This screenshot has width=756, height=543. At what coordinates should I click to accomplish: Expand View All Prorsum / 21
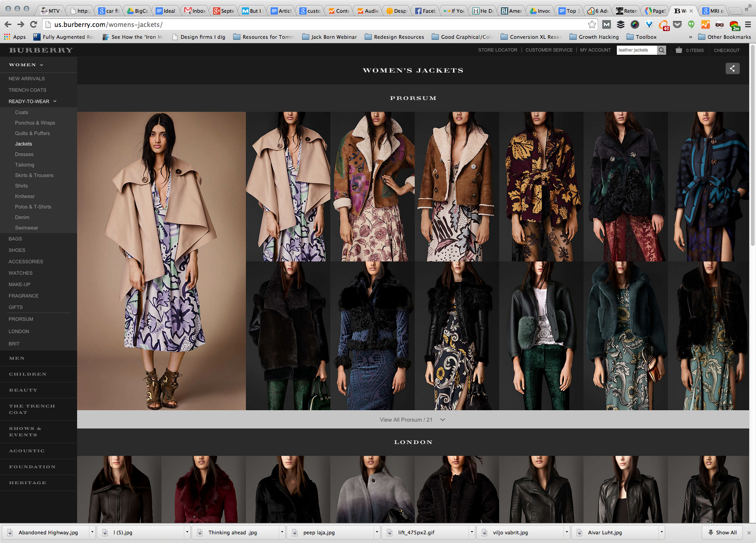point(412,420)
